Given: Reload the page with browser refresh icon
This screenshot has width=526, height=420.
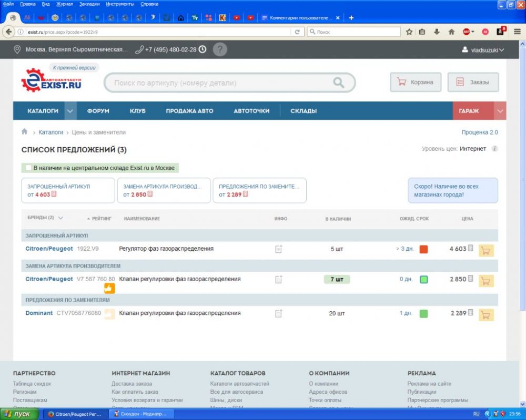Looking at the screenshot, I should (297, 32).
